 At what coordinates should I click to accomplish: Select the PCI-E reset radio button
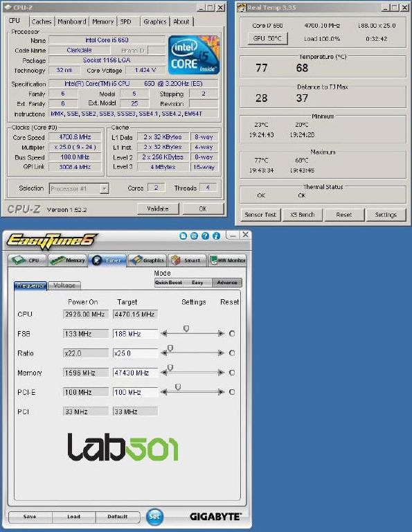[232, 392]
